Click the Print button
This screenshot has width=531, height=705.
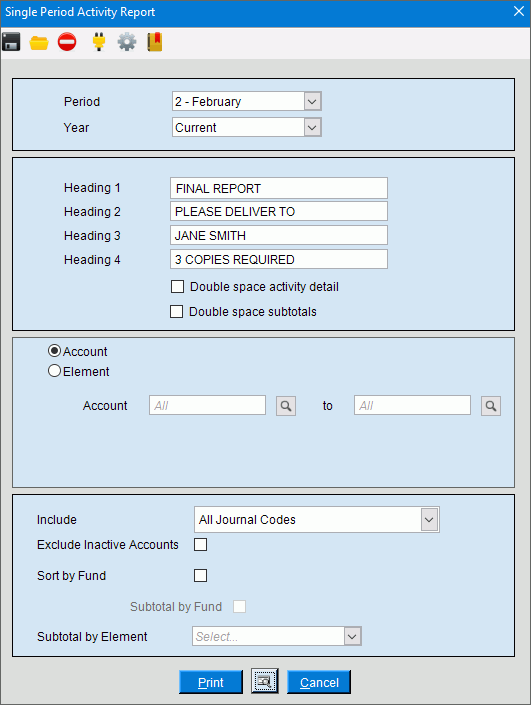coord(211,682)
